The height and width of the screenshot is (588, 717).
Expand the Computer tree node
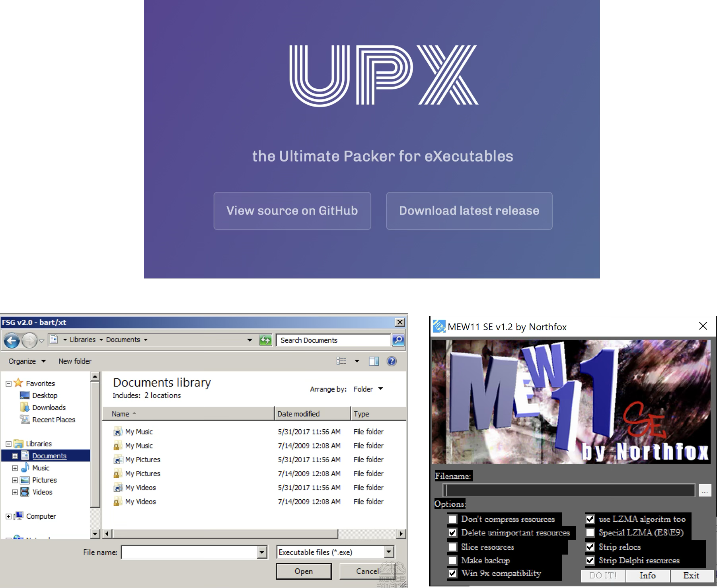pyautogui.click(x=8, y=516)
